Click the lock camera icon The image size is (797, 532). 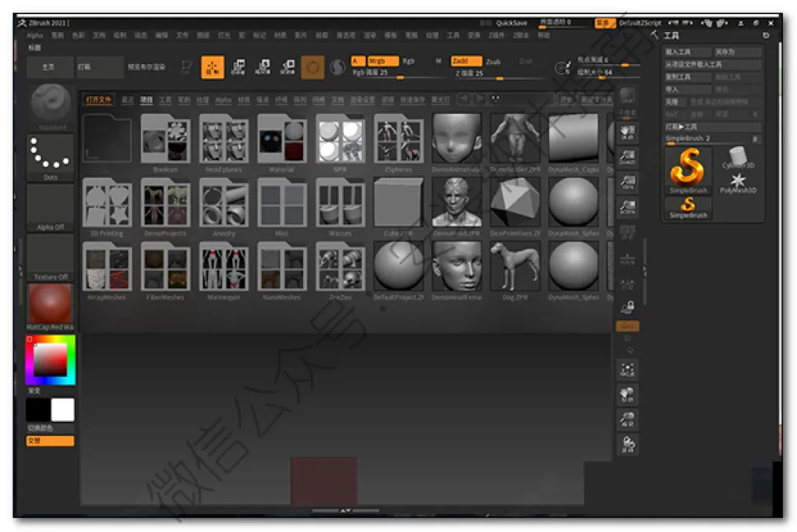pyautogui.click(x=628, y=307)
